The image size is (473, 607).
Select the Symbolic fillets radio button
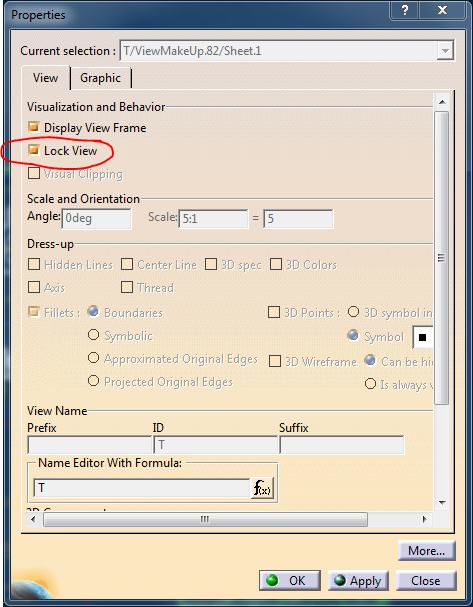93,335
